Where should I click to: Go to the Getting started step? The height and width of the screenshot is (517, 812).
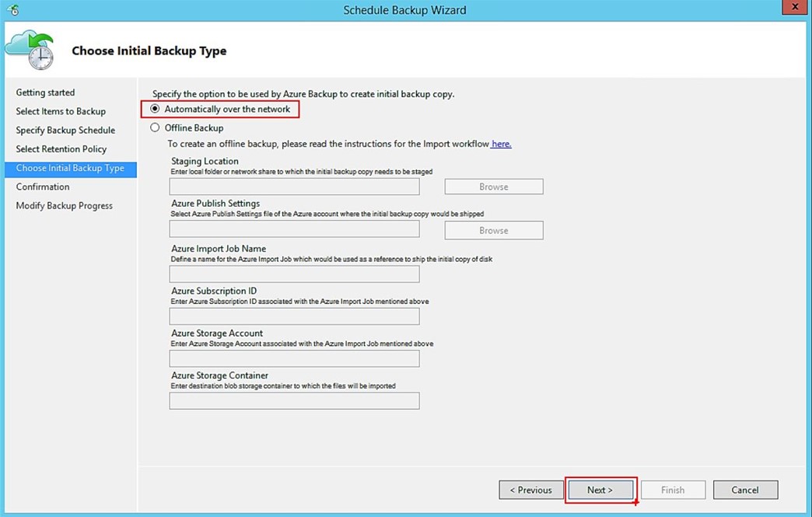(x=46, y=93)
